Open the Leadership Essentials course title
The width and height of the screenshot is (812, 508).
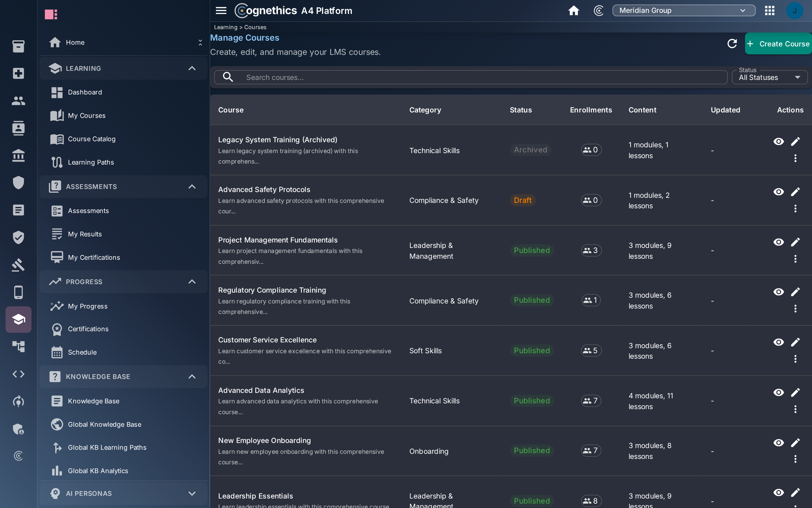coord(255,496)
